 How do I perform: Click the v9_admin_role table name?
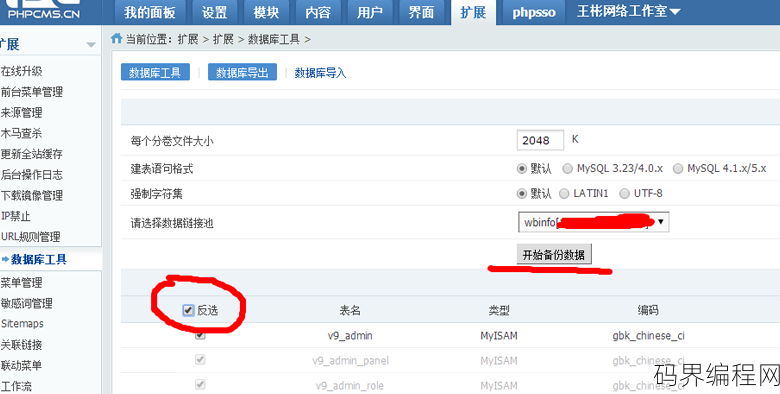(x=350, y=386)
